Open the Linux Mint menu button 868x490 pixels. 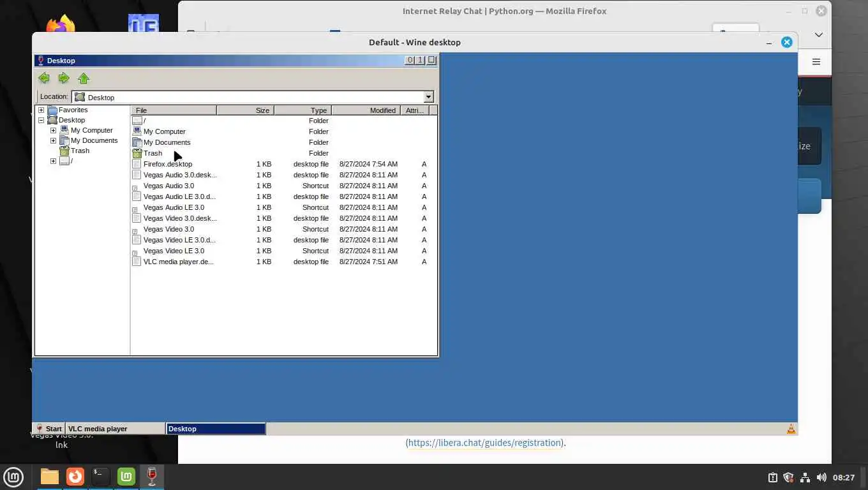click(13, 477)
